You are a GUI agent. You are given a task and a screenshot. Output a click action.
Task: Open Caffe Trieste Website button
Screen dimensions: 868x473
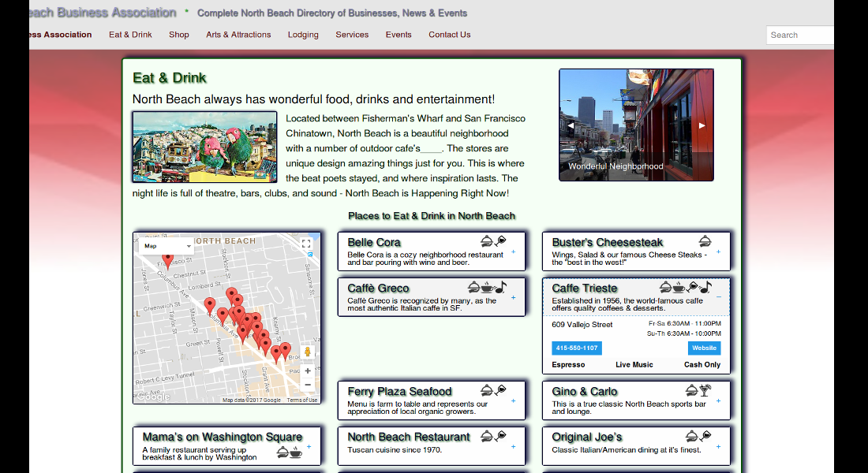point(704,348)
